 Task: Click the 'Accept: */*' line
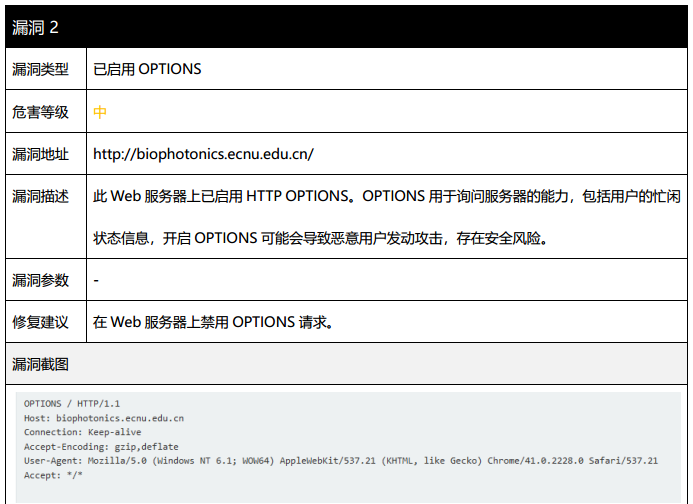coord(53,475)
